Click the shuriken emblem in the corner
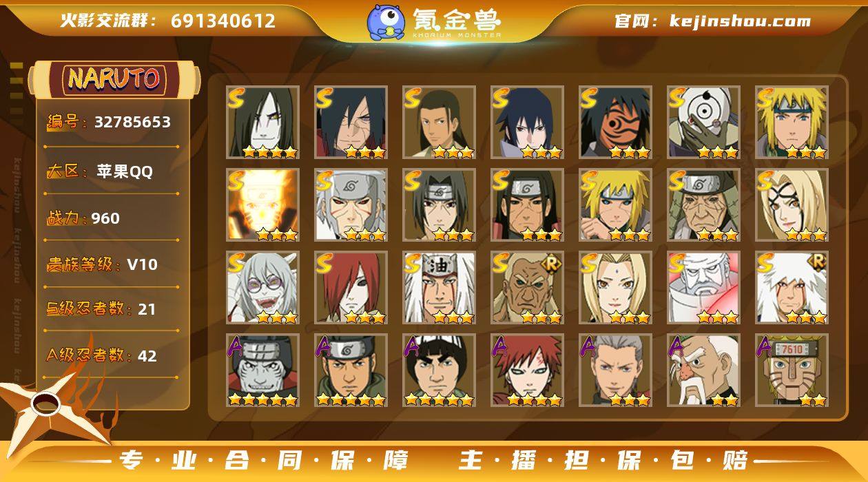The height and width of the screenshot is (482, 868). tap(50, 408)
